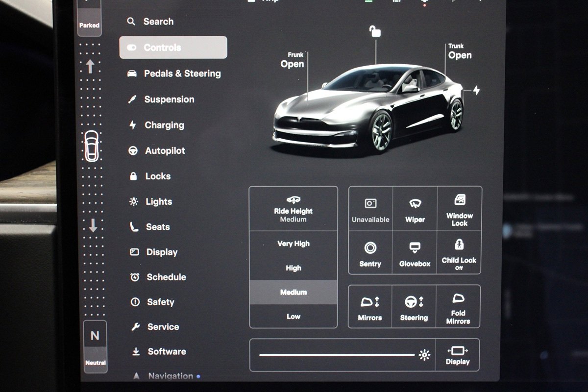Select Low ride height
Image resolution: width=588 pixels, height=392 pixels.
click(x=294, y=317)
